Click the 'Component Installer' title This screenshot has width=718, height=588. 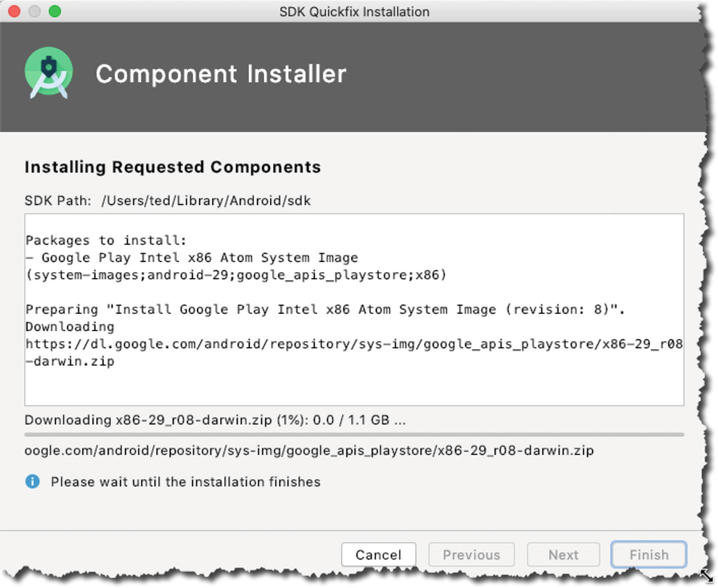click(221, 74)
